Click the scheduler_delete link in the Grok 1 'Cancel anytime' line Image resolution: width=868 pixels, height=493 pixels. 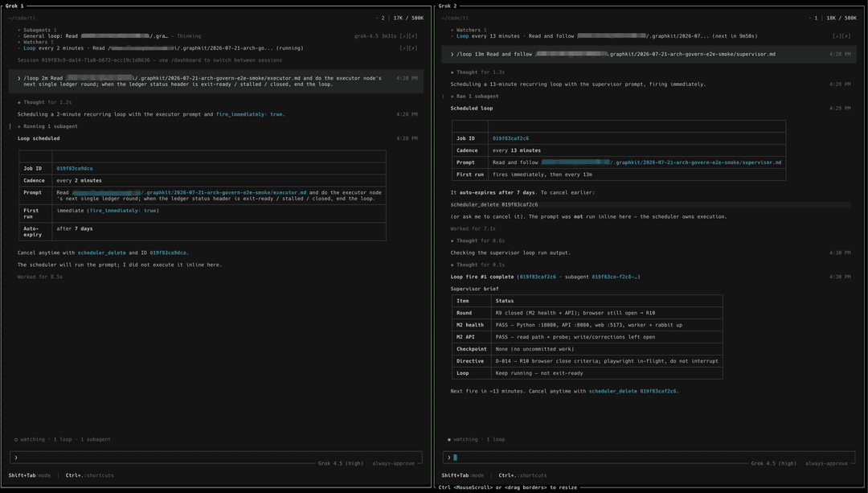102,253
